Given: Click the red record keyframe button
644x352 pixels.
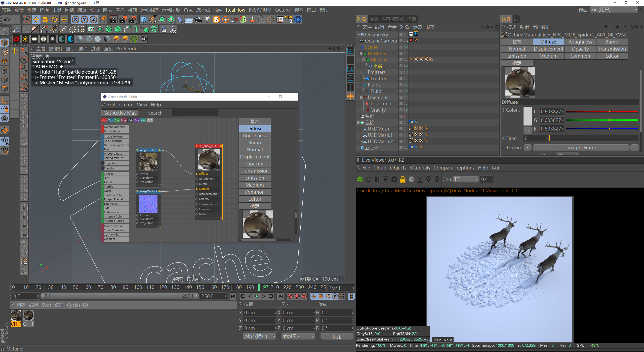Looking at the screenshot, I should (x=290, y=296).
